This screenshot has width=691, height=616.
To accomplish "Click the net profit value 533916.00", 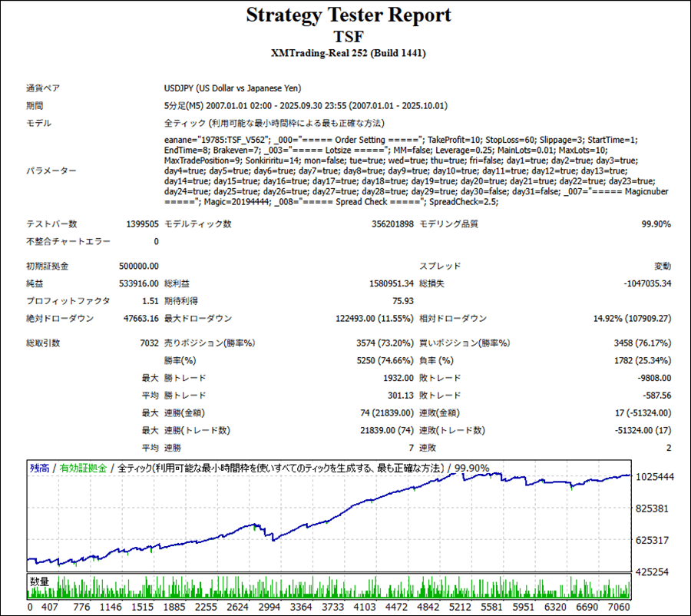I will pyautogui.click(x=138, y=283).
